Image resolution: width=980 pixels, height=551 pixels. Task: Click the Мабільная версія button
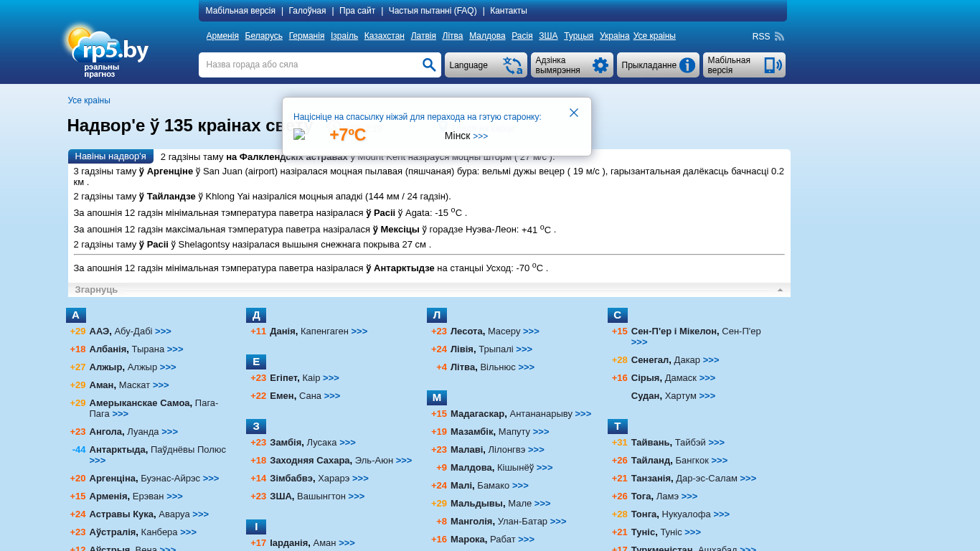(744, 65)
